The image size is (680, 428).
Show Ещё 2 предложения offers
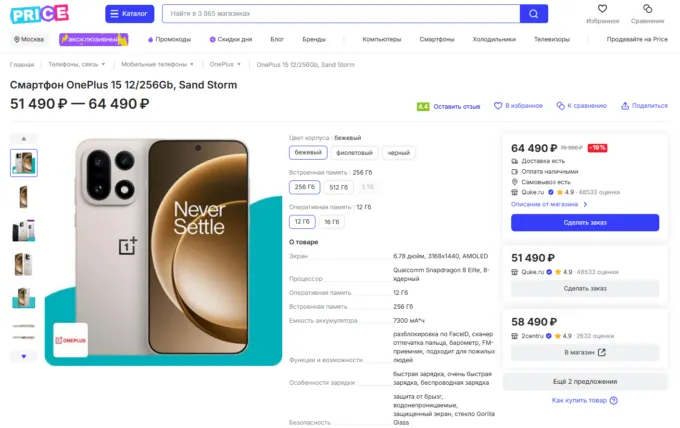585,381
